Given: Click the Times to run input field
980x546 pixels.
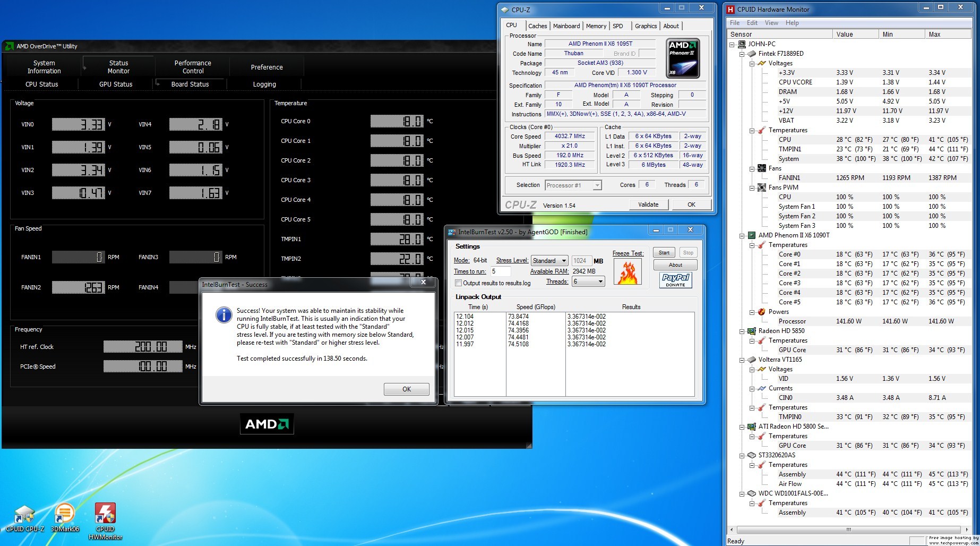Looking at the screenshot, I should pos(500,271).
